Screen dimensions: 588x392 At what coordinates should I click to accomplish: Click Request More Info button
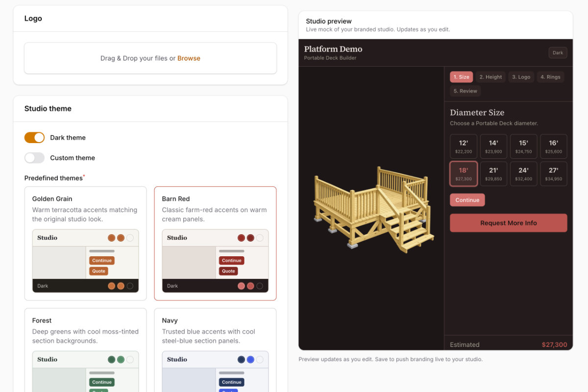click(509, 223)
